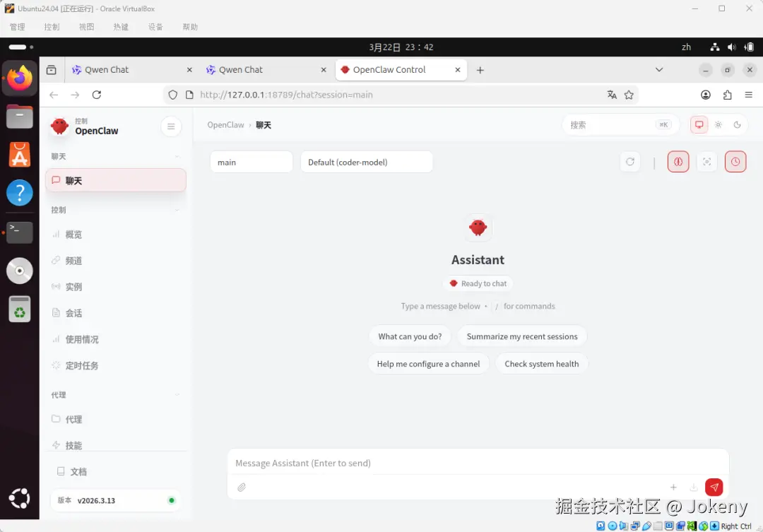This screenshot has height=532, width=763.
Task: Attach a file with paperclip icon
Action: tap(242, 487)
